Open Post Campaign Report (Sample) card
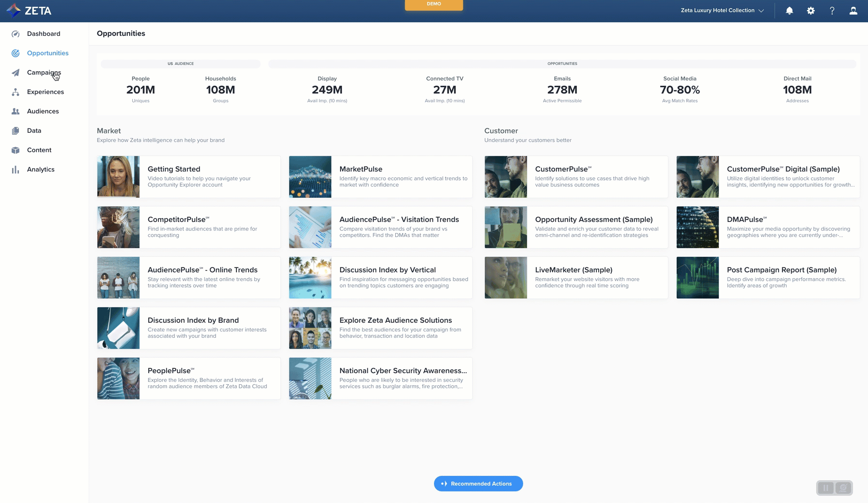The image size is (868, 503). point(768,278)
